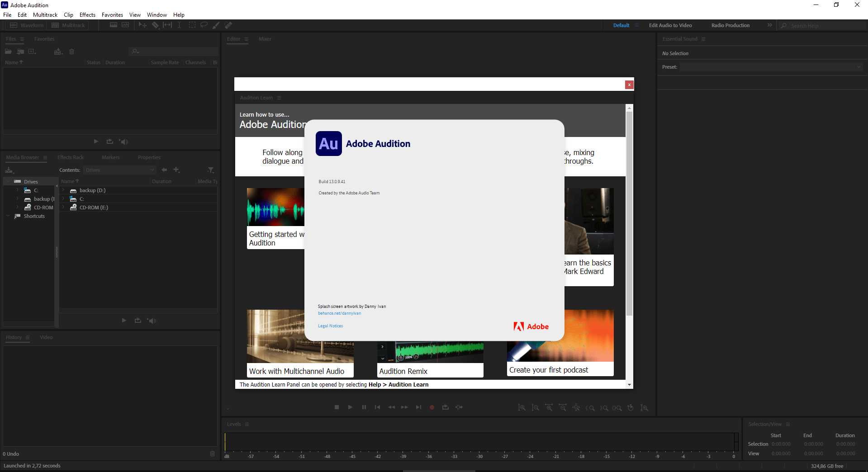Image resolution: width=868 pixels, height=472 pixels.
Task: Show more workspaces with double chevron
Action: coord(769,25)
